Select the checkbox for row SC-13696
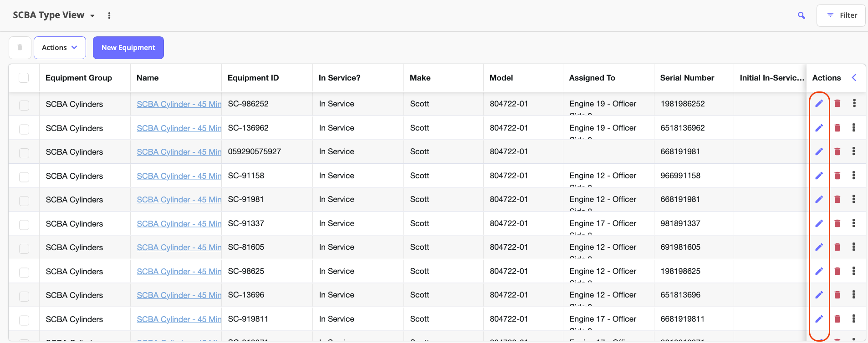The width and height of the screenshot is (868, 343). [x=24, y=296]
